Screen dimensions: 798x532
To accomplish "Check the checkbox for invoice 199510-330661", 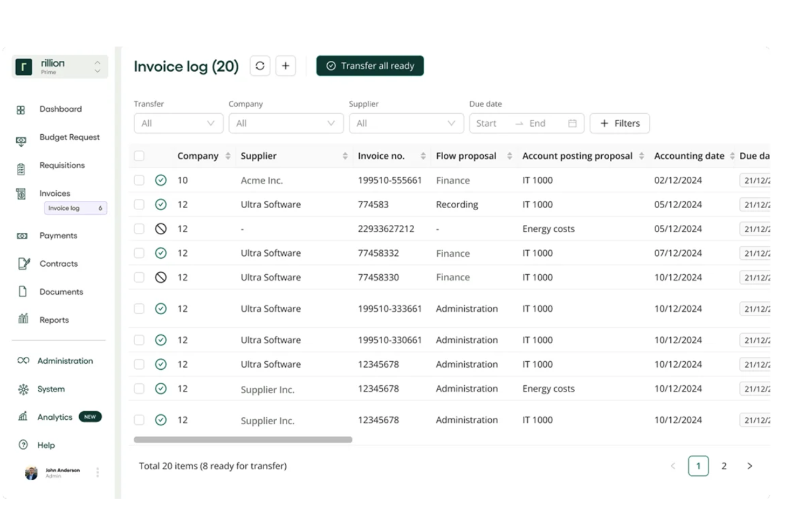I will click(139, 340).
